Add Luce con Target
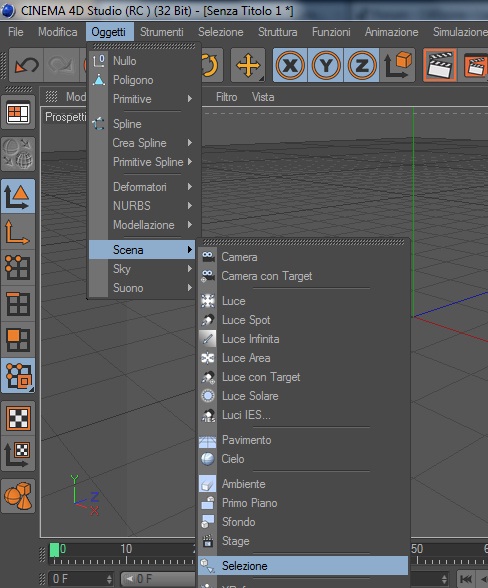 tap(303, 377)
